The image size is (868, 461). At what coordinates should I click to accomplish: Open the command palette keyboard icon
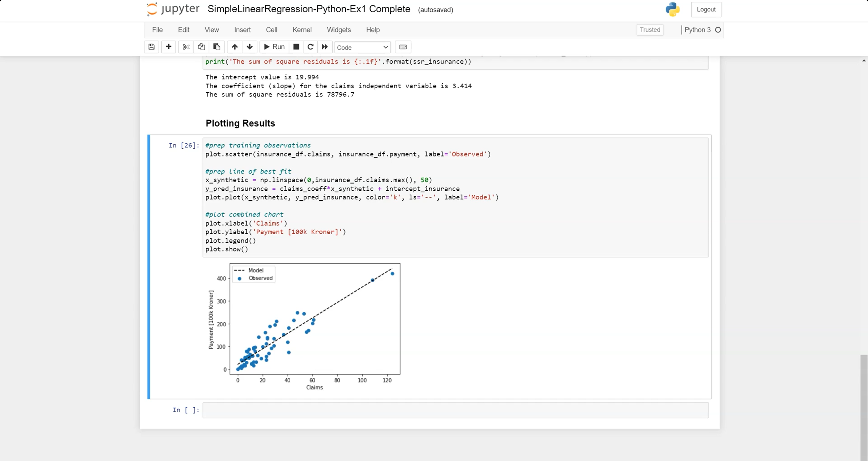click(403, 47)
